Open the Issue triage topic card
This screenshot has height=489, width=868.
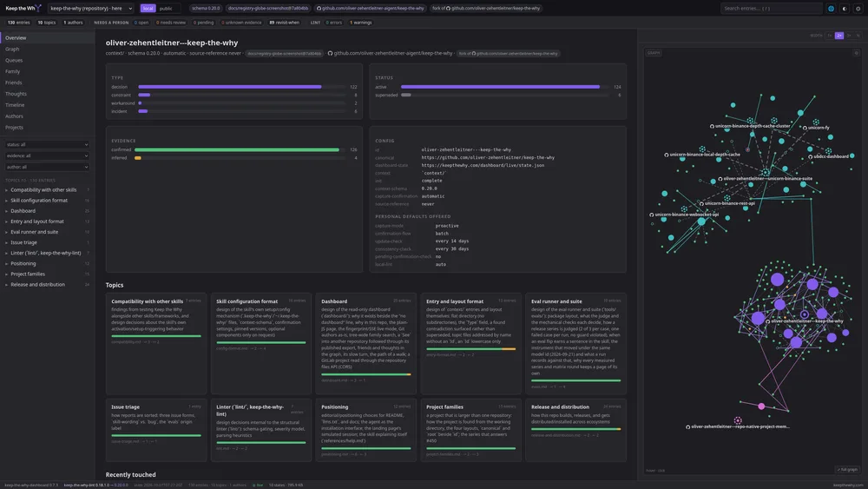click(156, 430)
